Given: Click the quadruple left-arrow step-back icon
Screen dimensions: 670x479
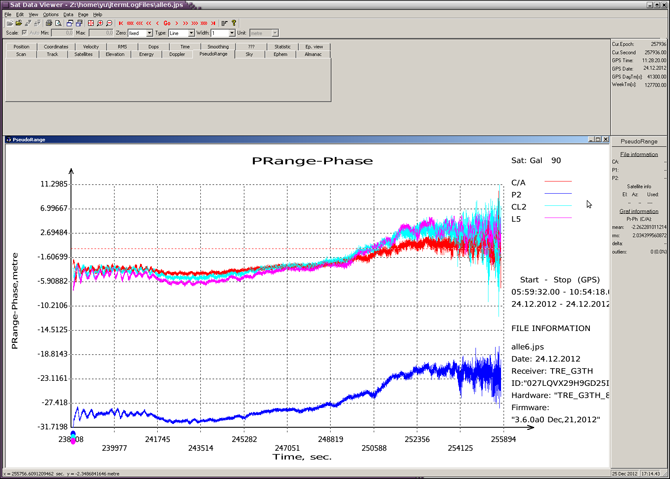Looking at the screenshot, I should [x=130, y=23].
